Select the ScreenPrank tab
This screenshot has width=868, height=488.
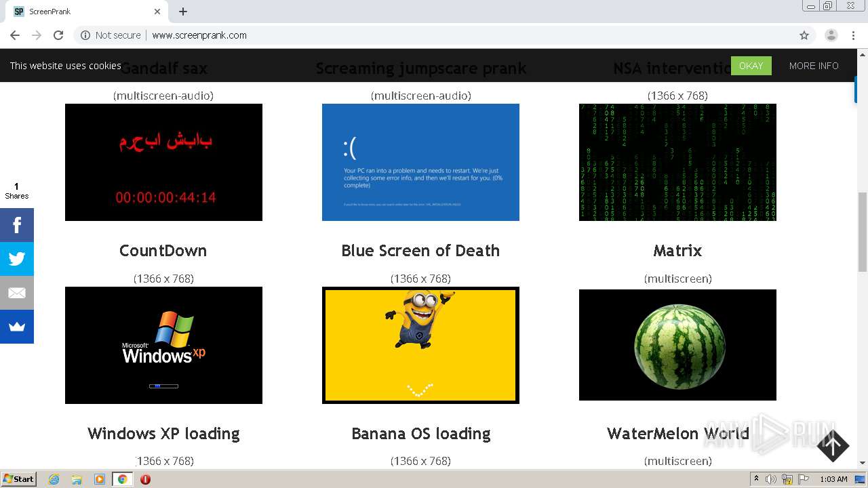tap(88, 12)
